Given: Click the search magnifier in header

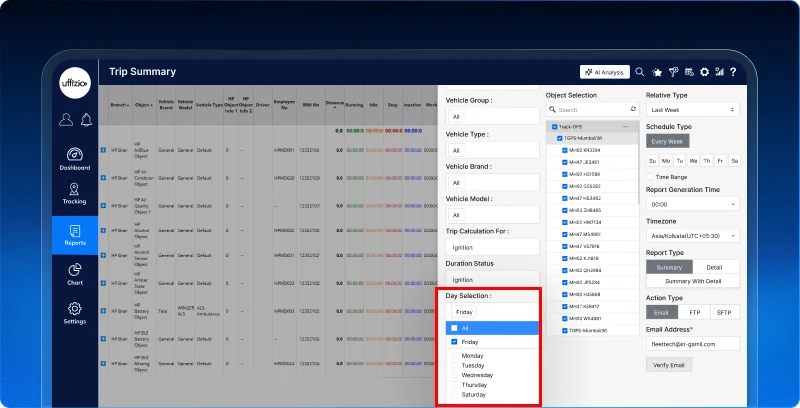Looking at the screenshot, I should click(640, 72).
